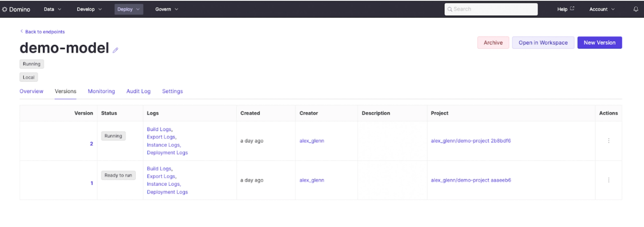Open alex_glenn creator link in version 2 row
This screenshot has width=644, height=227.
[x=312, y=141]
